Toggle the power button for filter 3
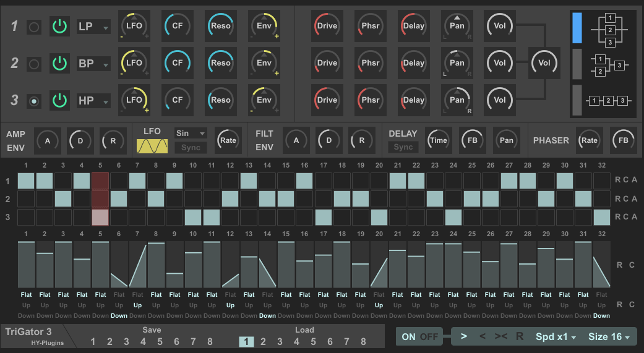 [59, 100]
